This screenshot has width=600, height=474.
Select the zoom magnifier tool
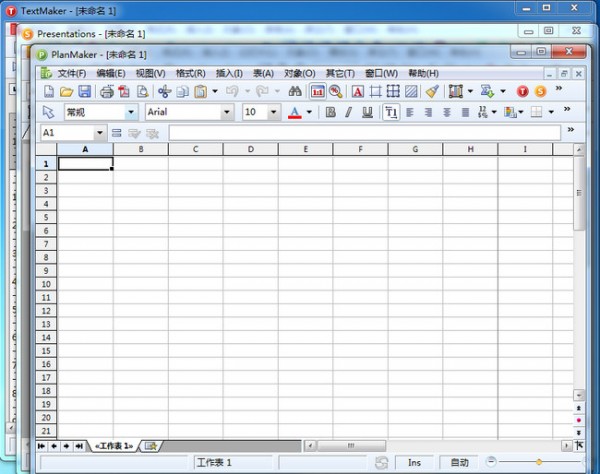pyautogui.click(x=336, y=91)
